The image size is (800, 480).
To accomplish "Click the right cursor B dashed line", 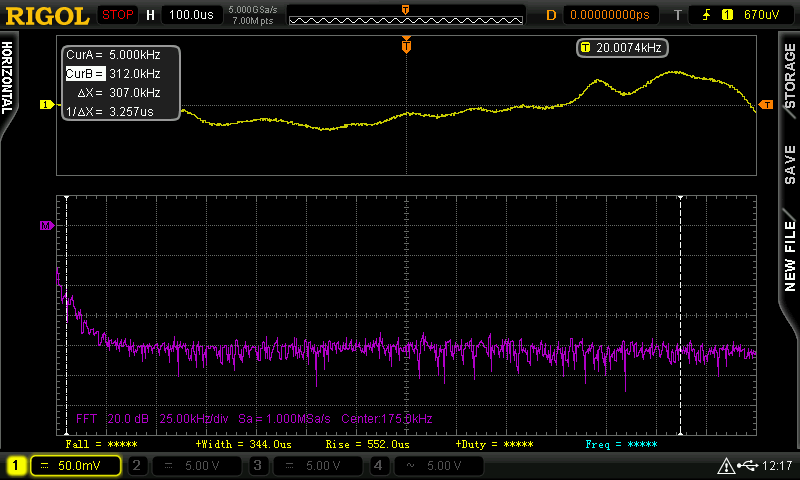I will coord(680,315).
